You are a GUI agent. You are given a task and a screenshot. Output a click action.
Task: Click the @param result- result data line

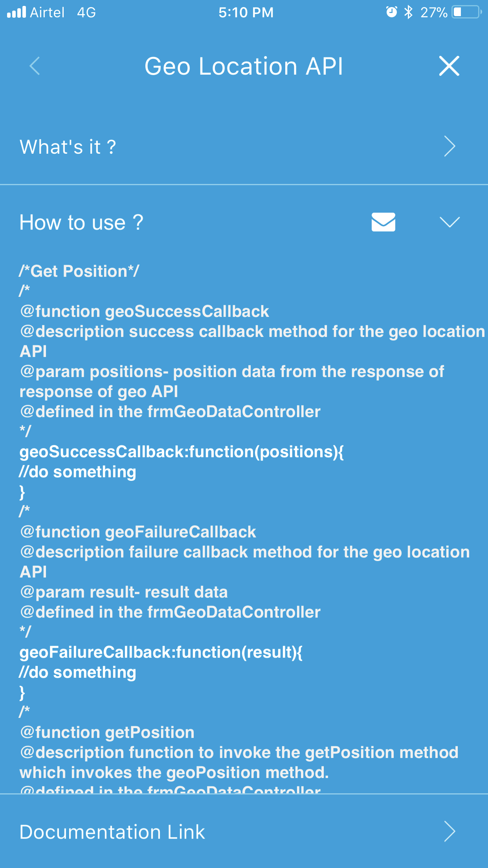point(124,592)
